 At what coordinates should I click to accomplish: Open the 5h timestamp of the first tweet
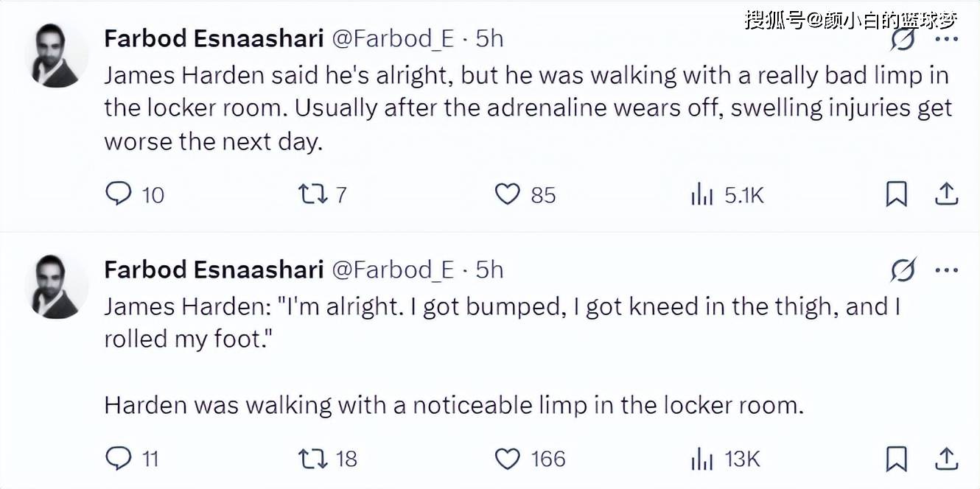[x=489, y=38]
